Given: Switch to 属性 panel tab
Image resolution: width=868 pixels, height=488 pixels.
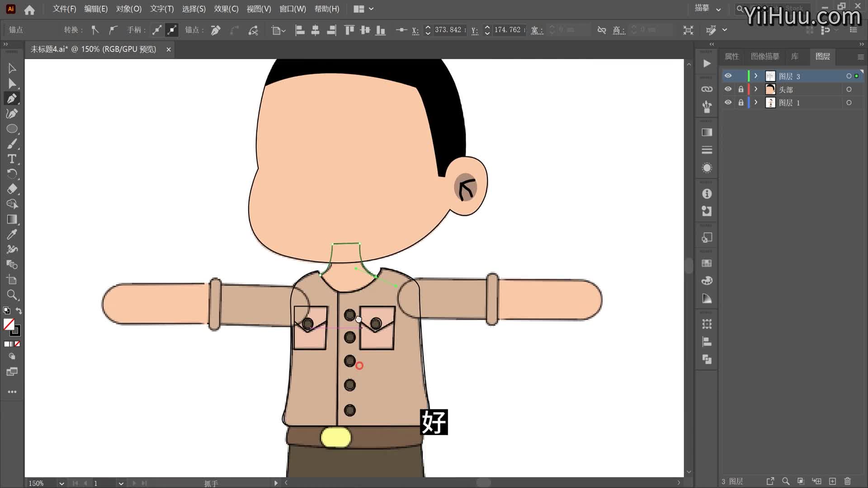Looking at the screenshot, I should pos(731,56).
